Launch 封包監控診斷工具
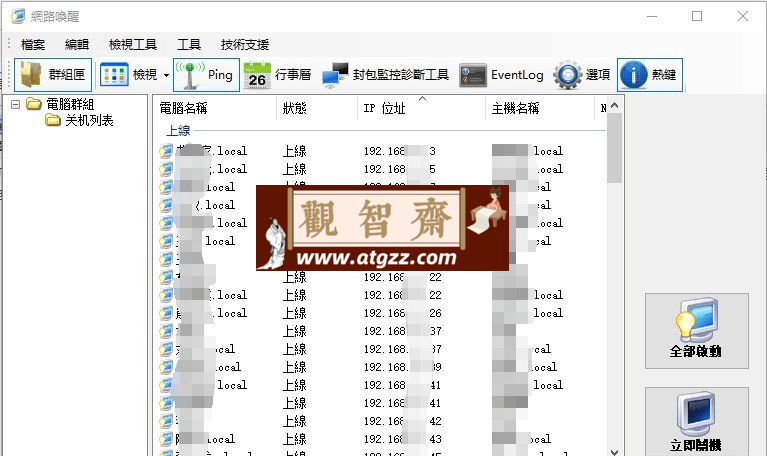Screen dimensions: 767x456 pos(385,75)
